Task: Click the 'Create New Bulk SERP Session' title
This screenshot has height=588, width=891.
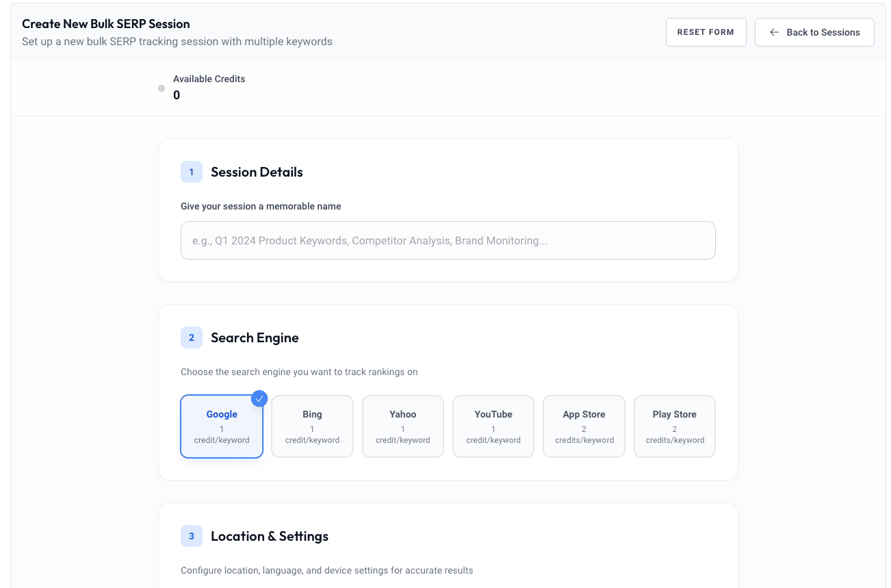Action: pyautogui.click(x=106, y=24)
